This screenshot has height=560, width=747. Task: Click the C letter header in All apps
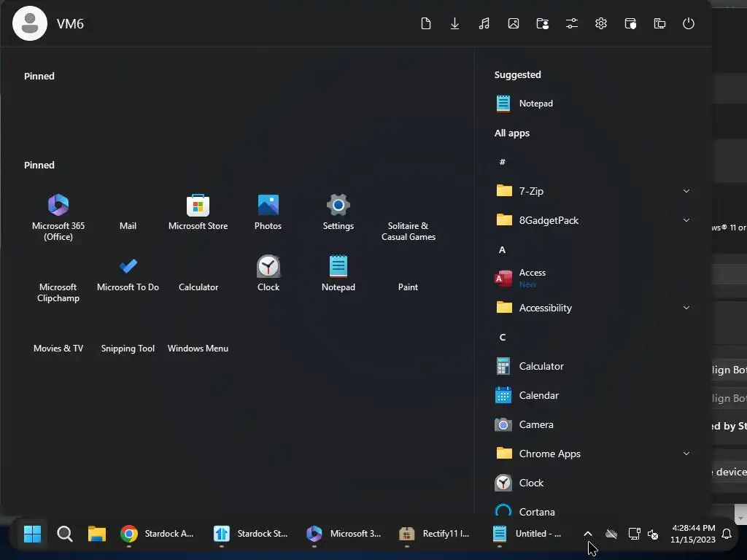502,337
